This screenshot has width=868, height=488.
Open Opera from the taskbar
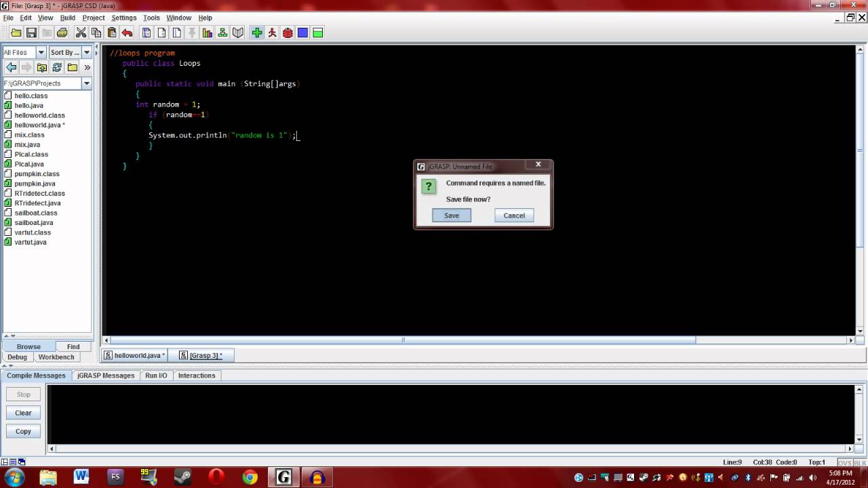pos(216,477)
